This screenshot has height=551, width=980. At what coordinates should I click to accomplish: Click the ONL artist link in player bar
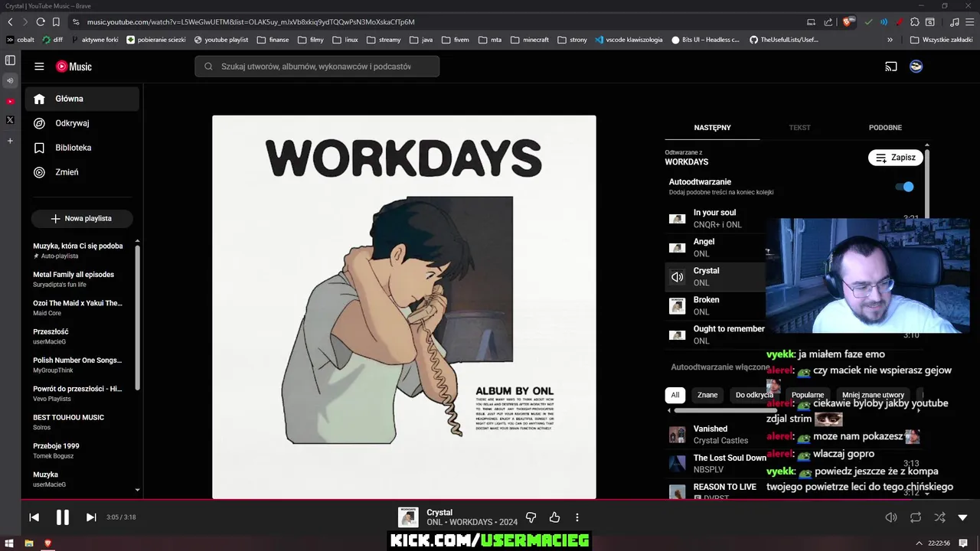tap(434, 523)
